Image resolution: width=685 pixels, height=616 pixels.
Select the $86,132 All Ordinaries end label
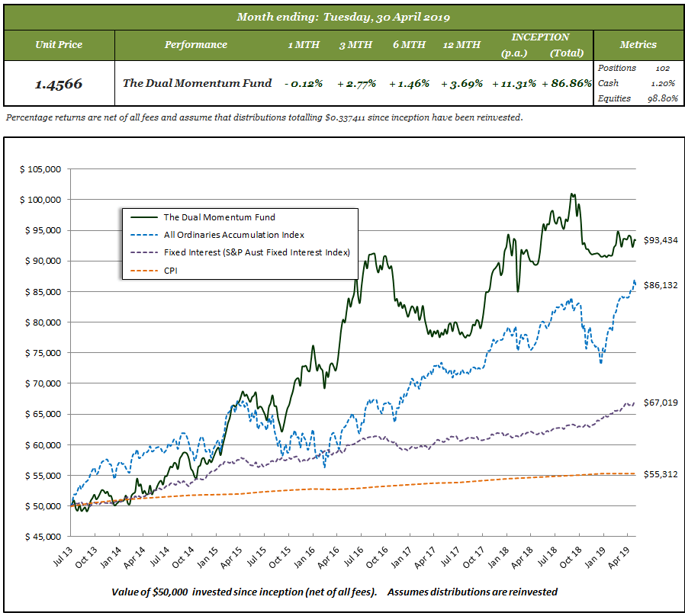(661, 285)
